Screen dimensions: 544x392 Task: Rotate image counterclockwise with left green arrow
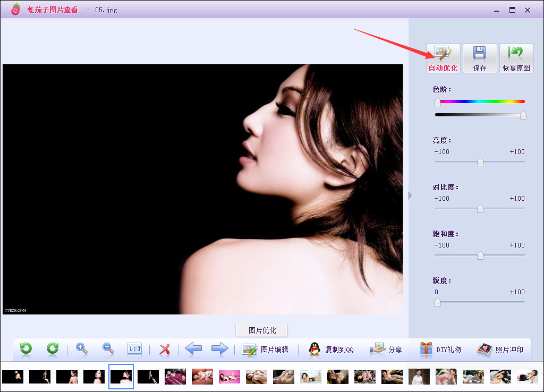(x=25, y=348)
